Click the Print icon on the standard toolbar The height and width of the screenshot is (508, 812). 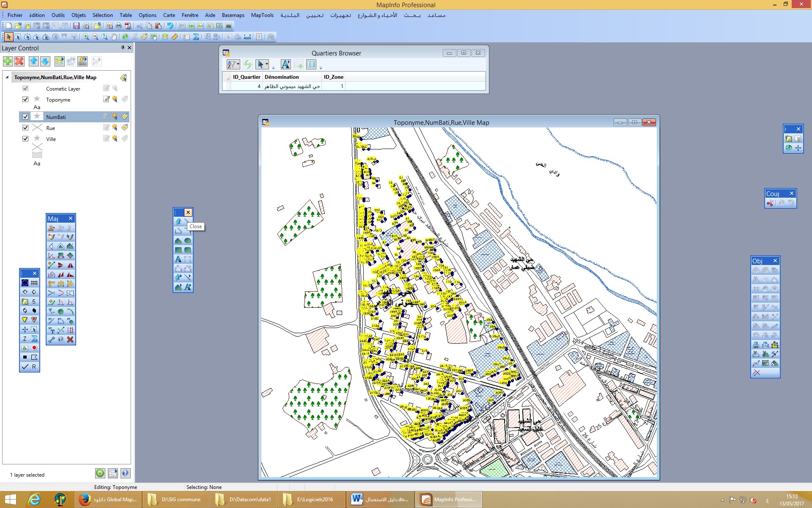pos(118,26)
